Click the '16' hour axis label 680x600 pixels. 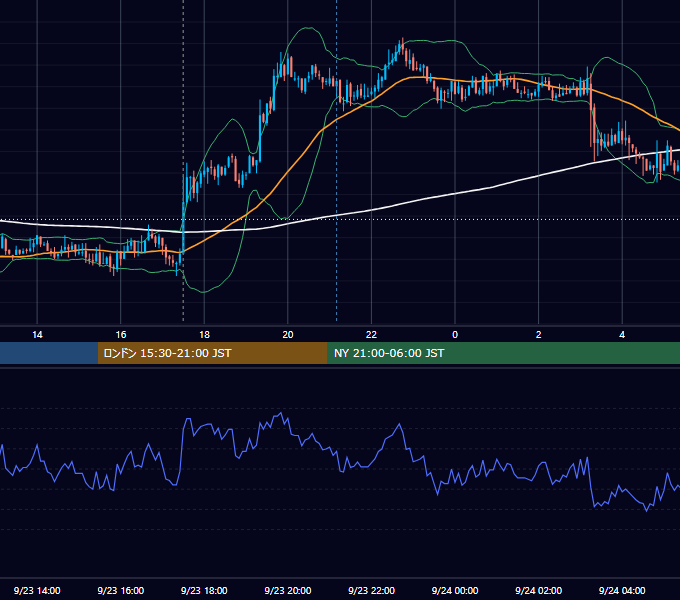(x=121, y=335)
